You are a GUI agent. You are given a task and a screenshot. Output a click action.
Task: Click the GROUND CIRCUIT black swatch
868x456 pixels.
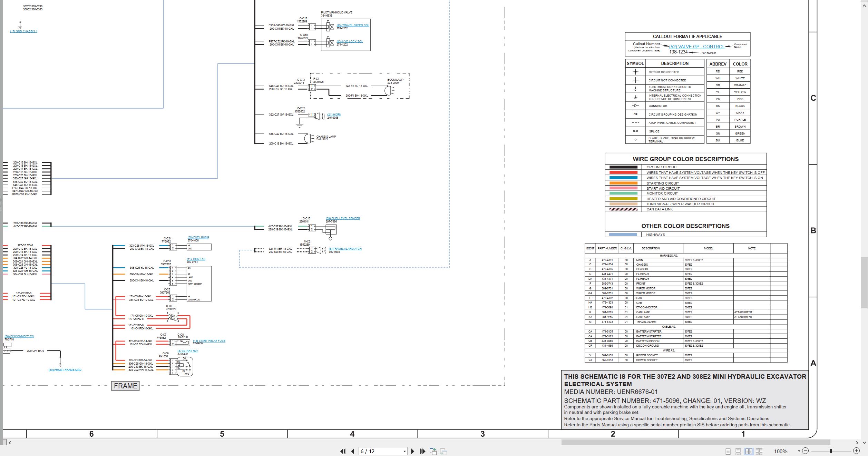click(x=623, y=167)
